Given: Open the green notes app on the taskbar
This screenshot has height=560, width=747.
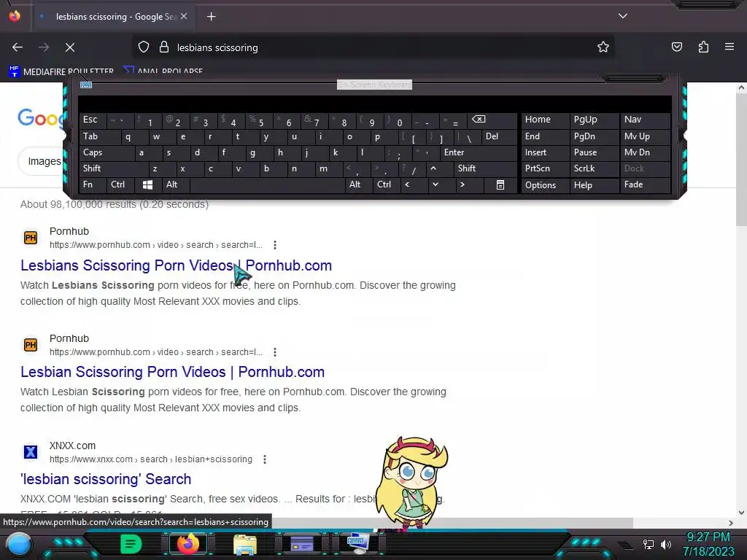Looking at the screenshot, I should (x=131, y=544).
